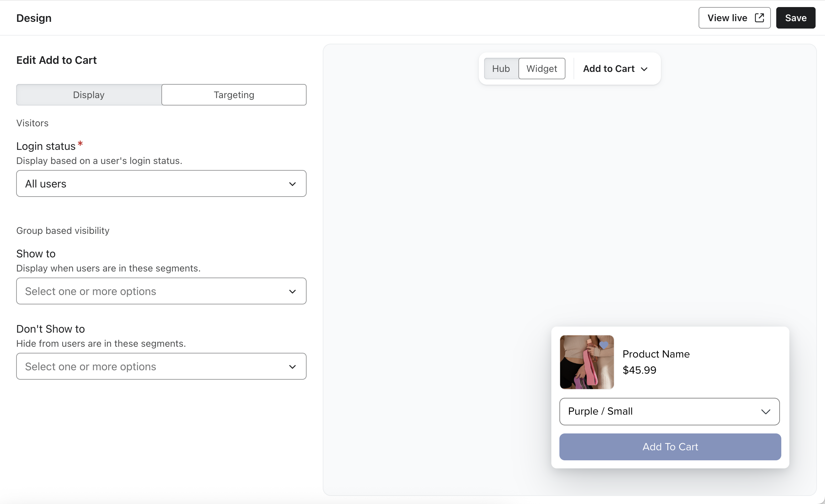This screenshot has height=504, width=825.
Task: Click the external link icon in View live
Action: [759, 18]
